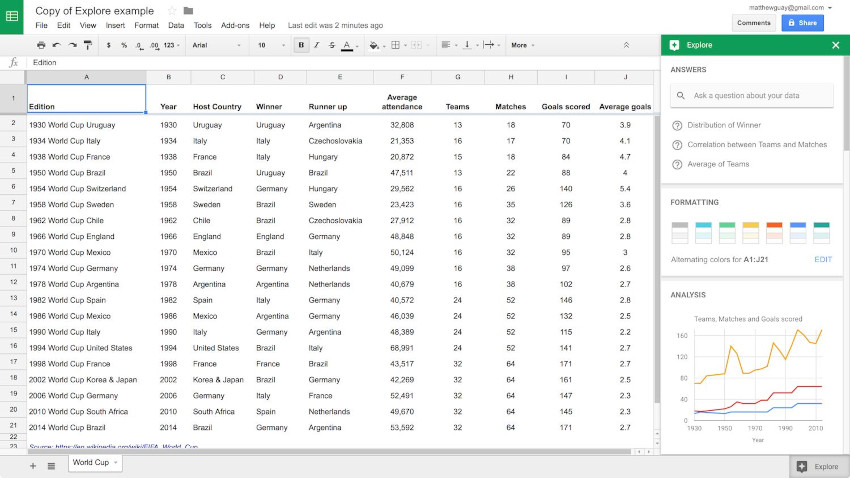Click the merge cells icon
This screenshot has width=850, height=478.
click(x=417, y=46)
